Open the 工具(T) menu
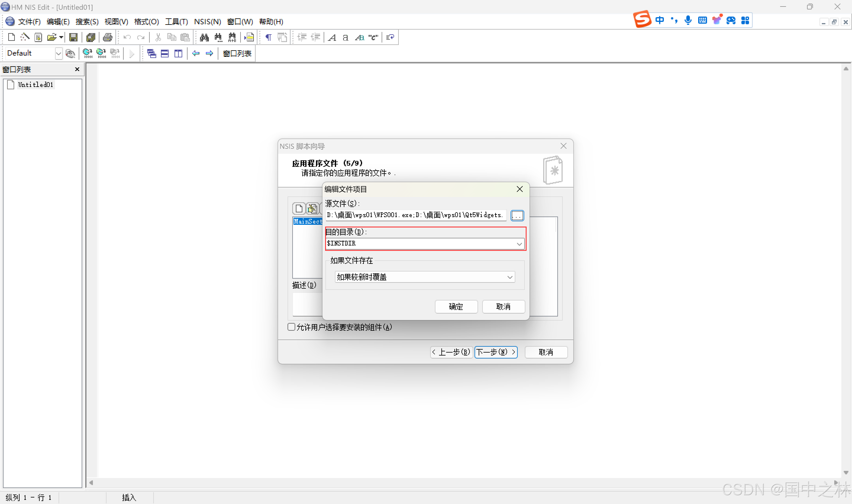The height and width of the screenshot is (504, 852). tap(176, 22)
